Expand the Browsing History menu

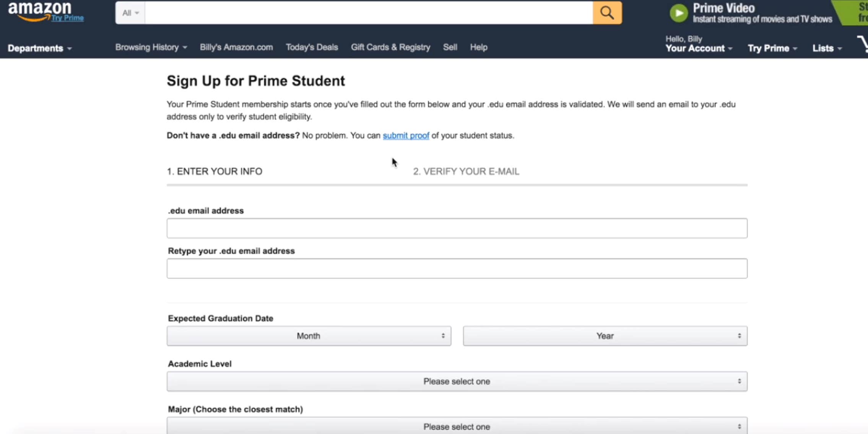click(x=150, y=47)
